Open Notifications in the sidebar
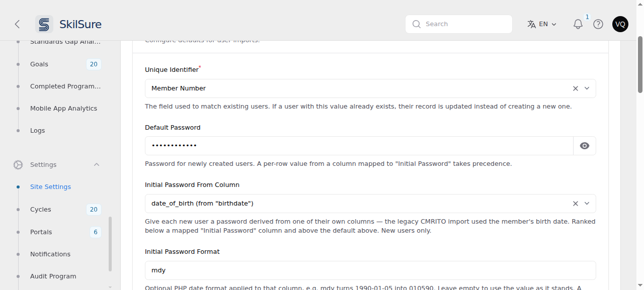Screen dimensions: 644x290 click(x=50, y=254)
